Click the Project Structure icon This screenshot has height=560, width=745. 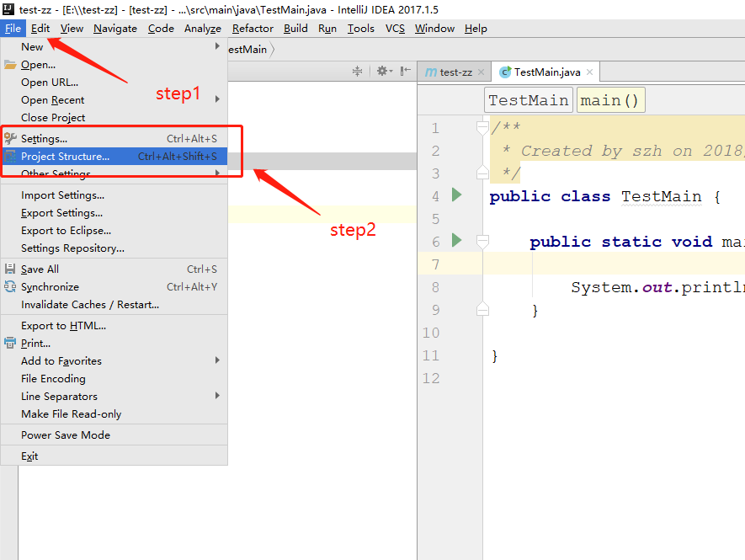pos(10,157)
